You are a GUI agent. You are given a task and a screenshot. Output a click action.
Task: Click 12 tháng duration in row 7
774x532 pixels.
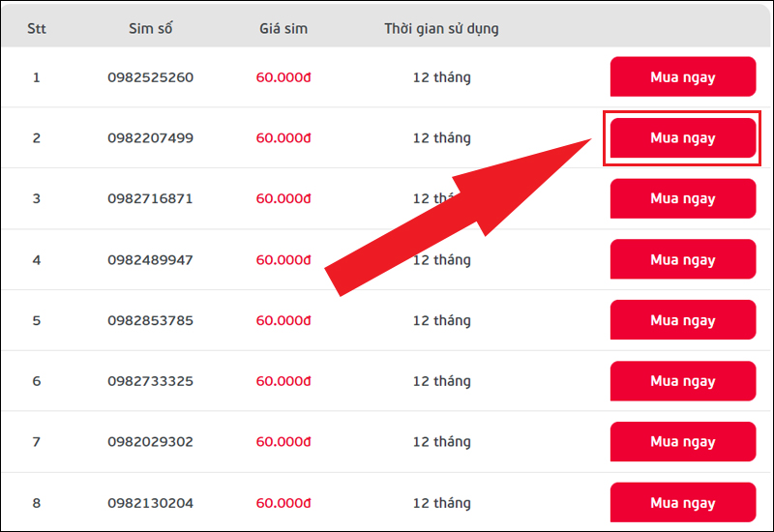point(441,442)
